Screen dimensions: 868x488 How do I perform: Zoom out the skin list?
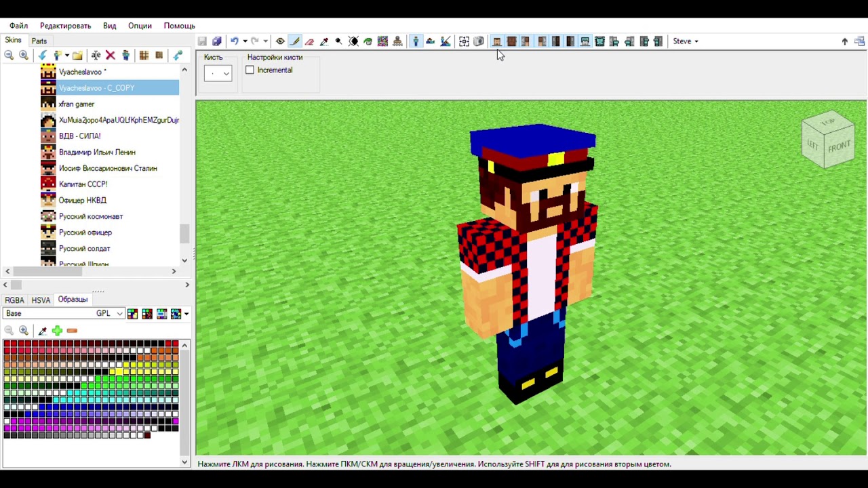tap(9, 56)
